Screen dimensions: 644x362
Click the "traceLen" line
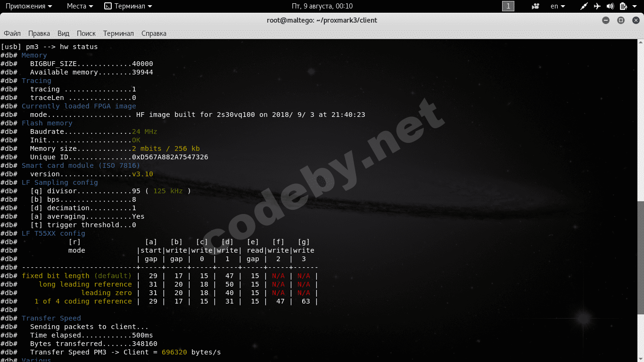click(83, 98)
